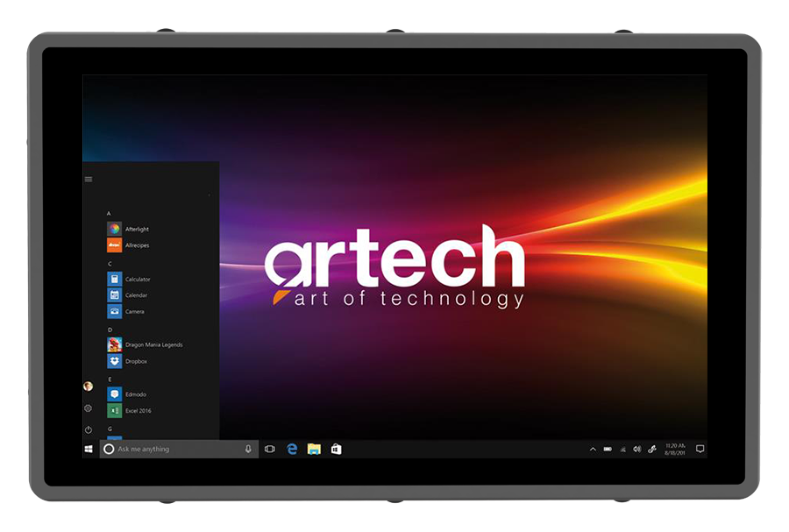Screen dimensions: 789x532
Task: Expand the Start menu hamburger navigation
Action: tap(89, 180)
